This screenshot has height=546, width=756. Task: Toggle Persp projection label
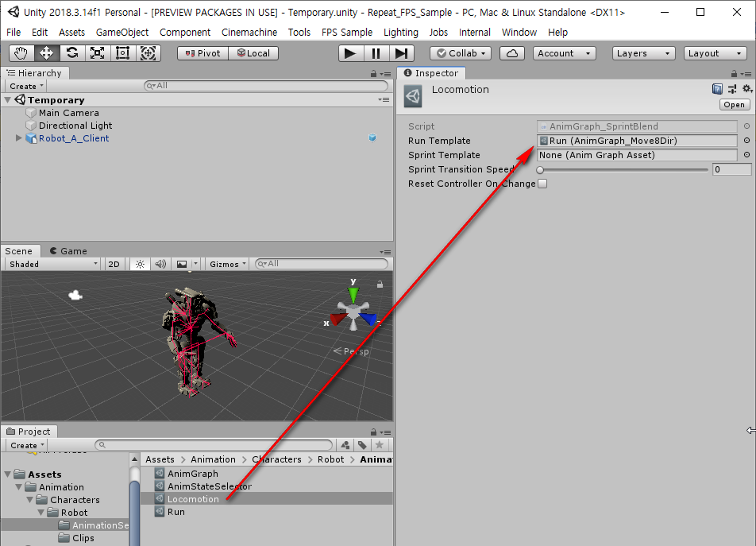(352, 351)
